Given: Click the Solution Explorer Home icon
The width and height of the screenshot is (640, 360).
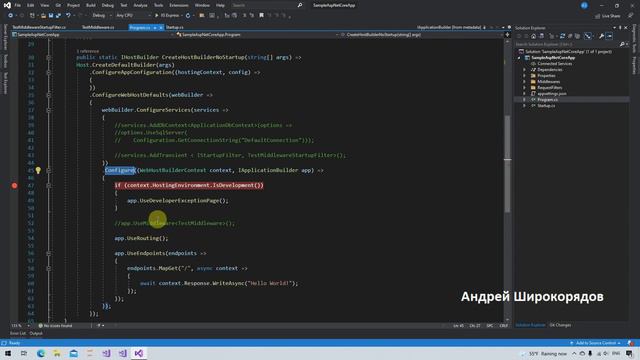Looking at the screenshot, I should [x=533, y=36].
